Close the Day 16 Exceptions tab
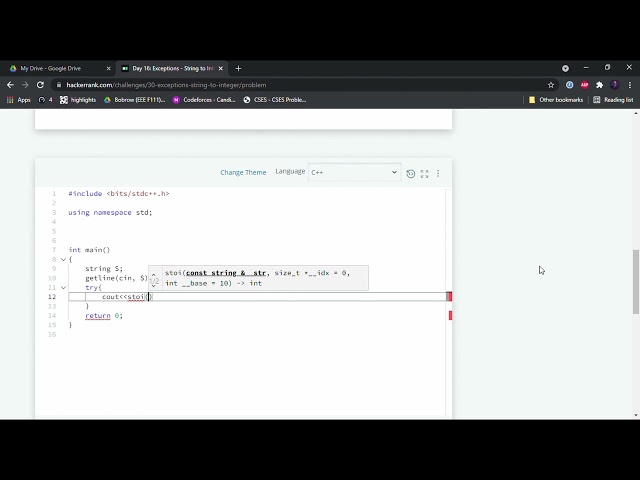640x480 pixels. coord(221,69)
